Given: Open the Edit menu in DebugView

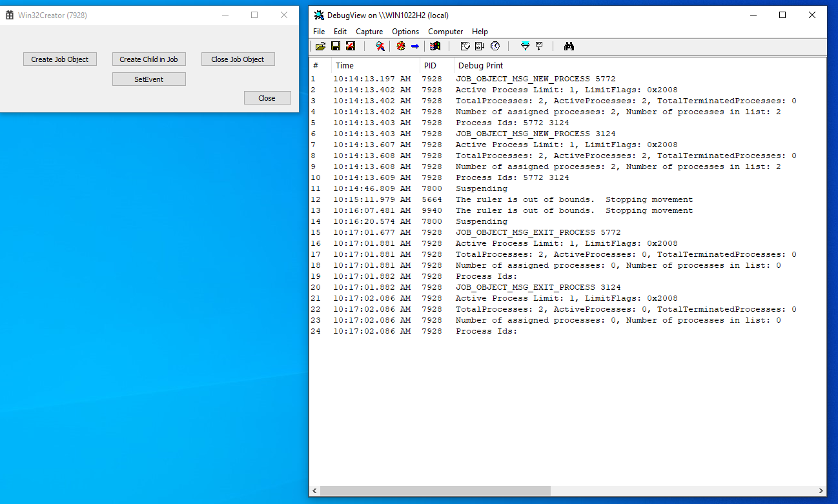Looking at the screenshot, I should [340, 32].
